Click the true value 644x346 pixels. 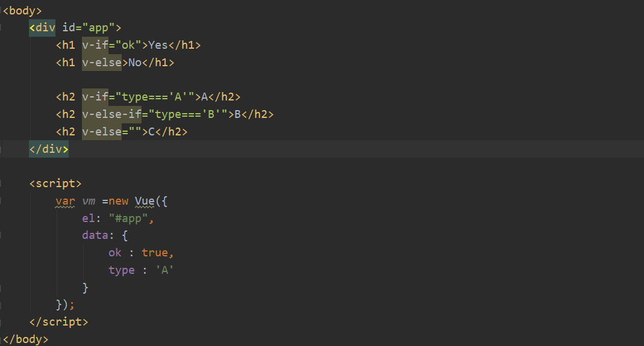coord(155,253)
